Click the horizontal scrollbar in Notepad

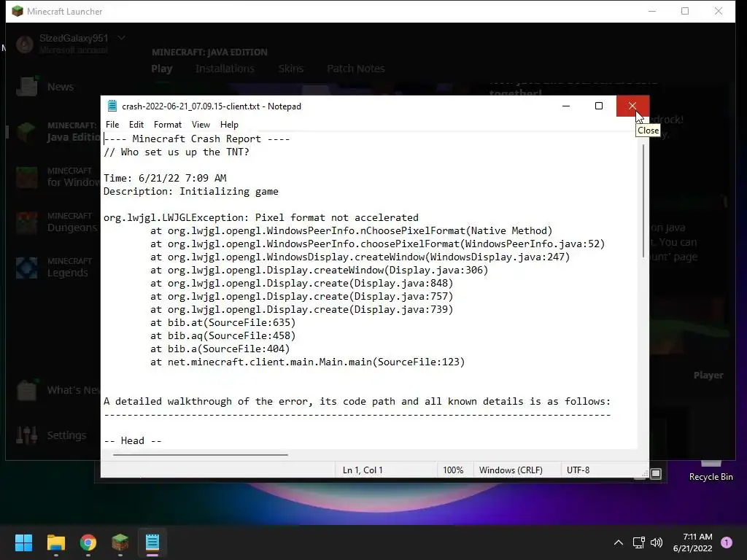point(200,455)
